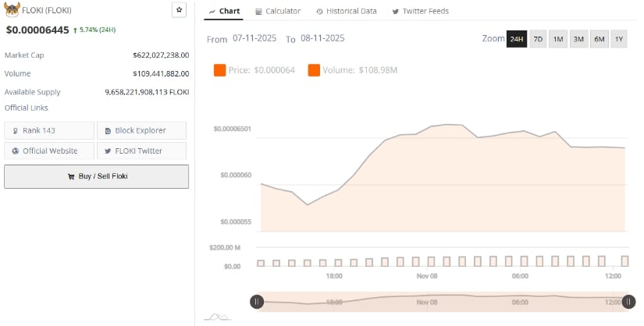The width and height of the screenshot is (644, 326).
Task: Toggle the Price series legend swatch
Action: point(219,71)
